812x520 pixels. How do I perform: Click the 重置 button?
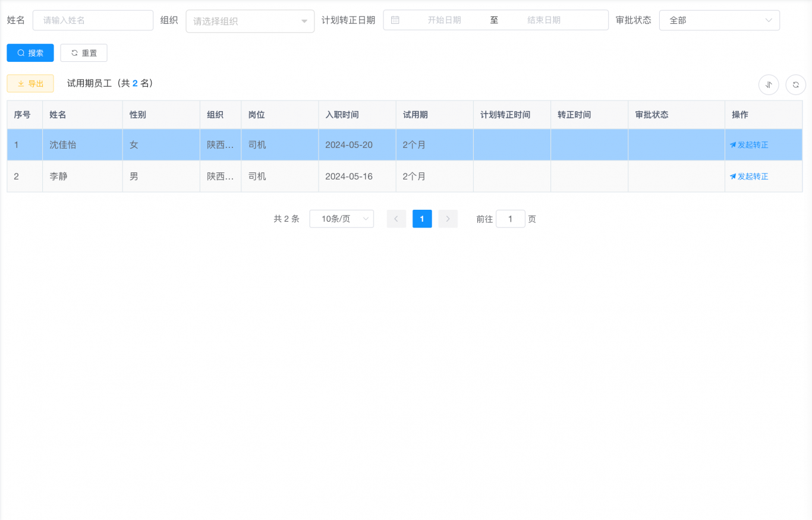[x=84, y=53]
